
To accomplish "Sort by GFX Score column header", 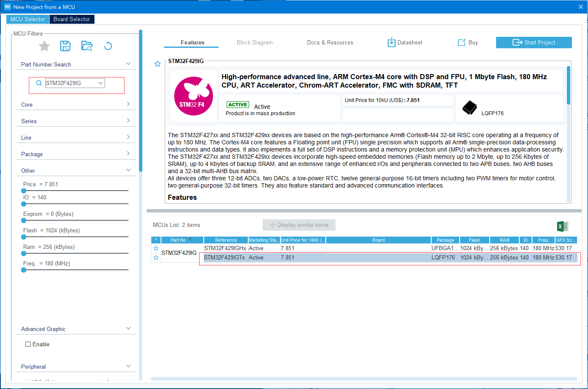I will point(566,240).
